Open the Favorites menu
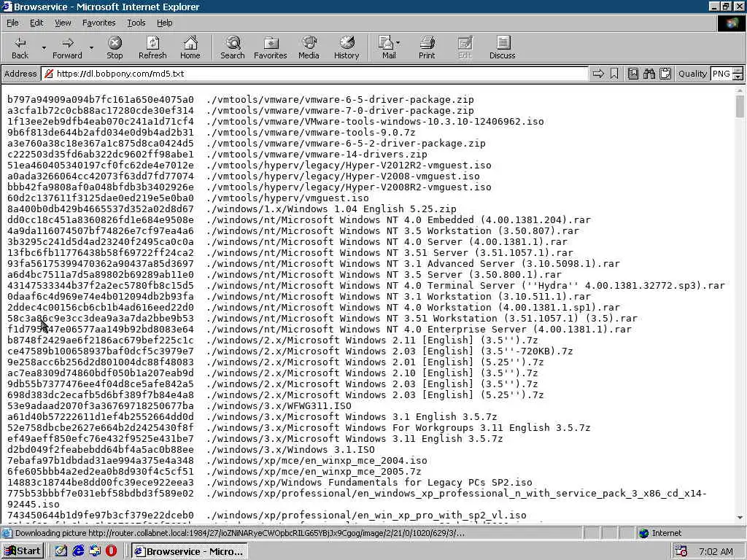The image size is (747, 560). 98,23
